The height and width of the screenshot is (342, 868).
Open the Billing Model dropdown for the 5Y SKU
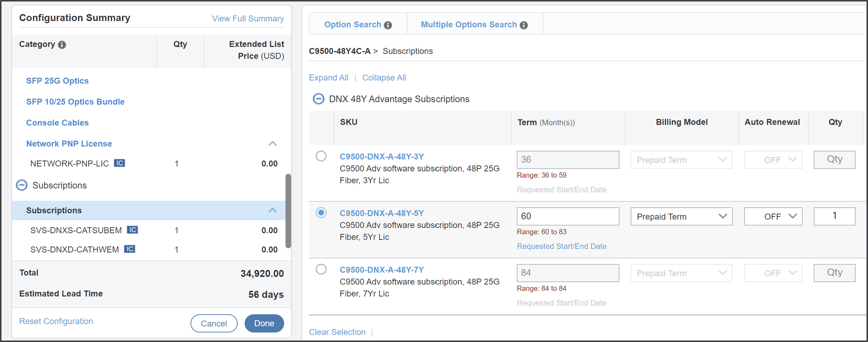(x=681, y=216)
